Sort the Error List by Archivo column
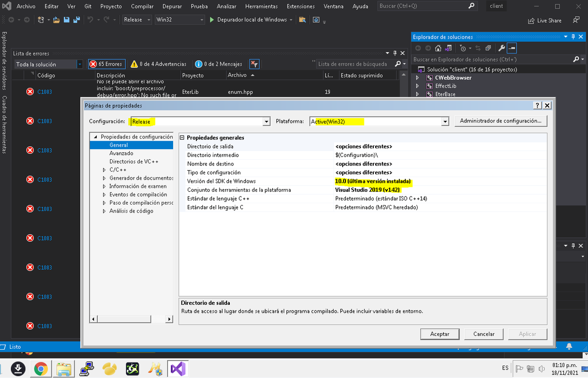588x378 pixels. [x=274, y=75]
